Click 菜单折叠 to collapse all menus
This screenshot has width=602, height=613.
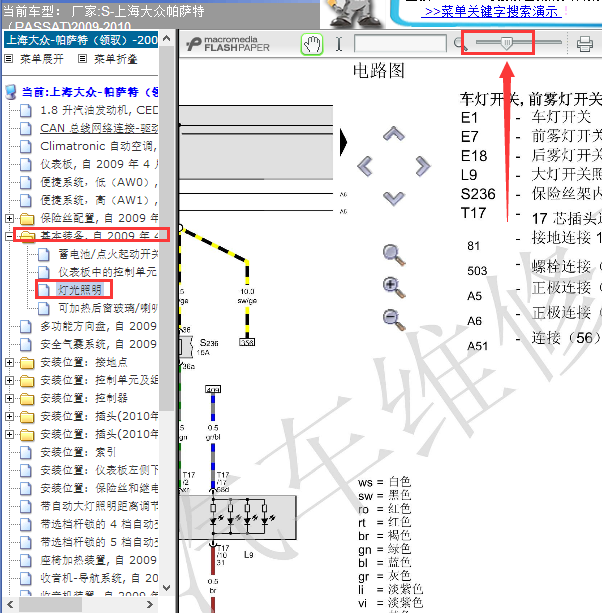coord(115,59)
